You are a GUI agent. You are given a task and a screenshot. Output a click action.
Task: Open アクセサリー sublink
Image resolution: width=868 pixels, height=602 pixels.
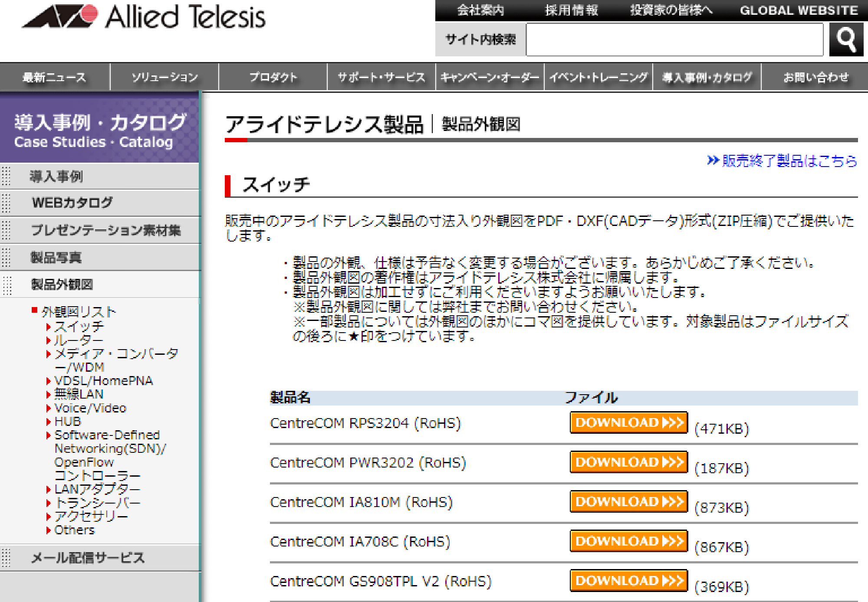91,516
